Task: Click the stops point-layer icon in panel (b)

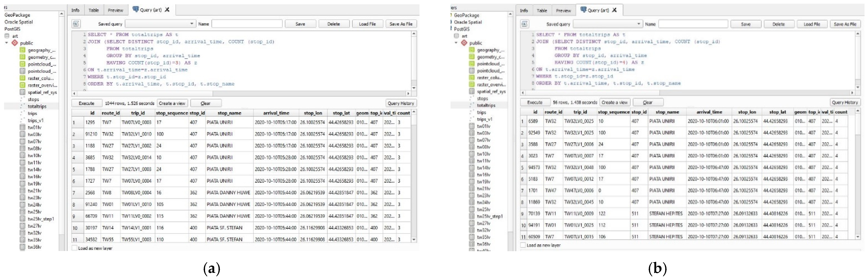Action: pyautogui.click(x=472, y=98)
